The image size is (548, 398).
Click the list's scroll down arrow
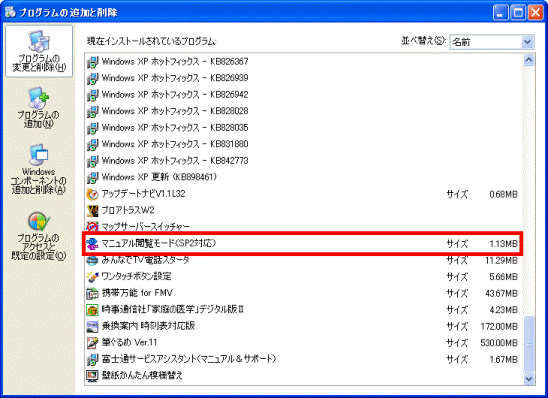pos(529,378)
